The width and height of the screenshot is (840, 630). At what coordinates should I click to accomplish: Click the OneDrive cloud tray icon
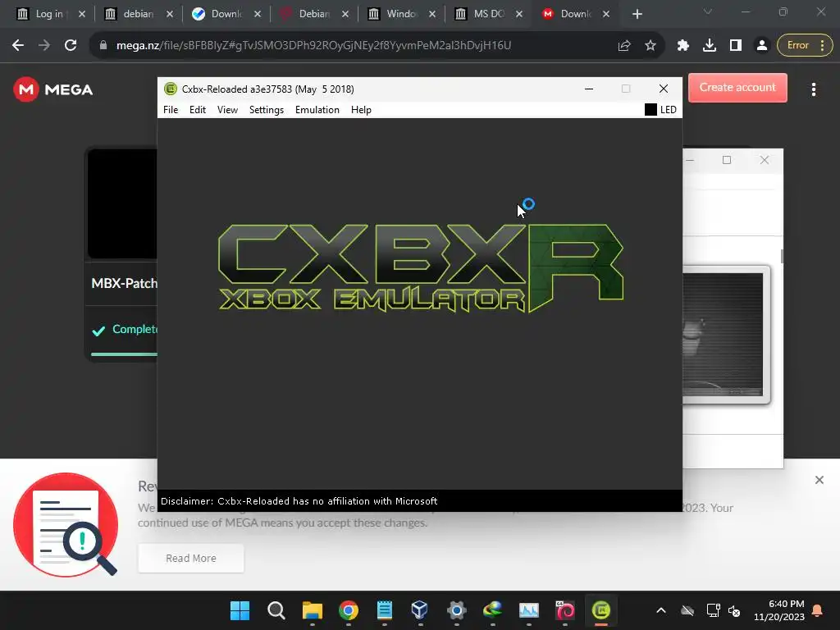687,610
